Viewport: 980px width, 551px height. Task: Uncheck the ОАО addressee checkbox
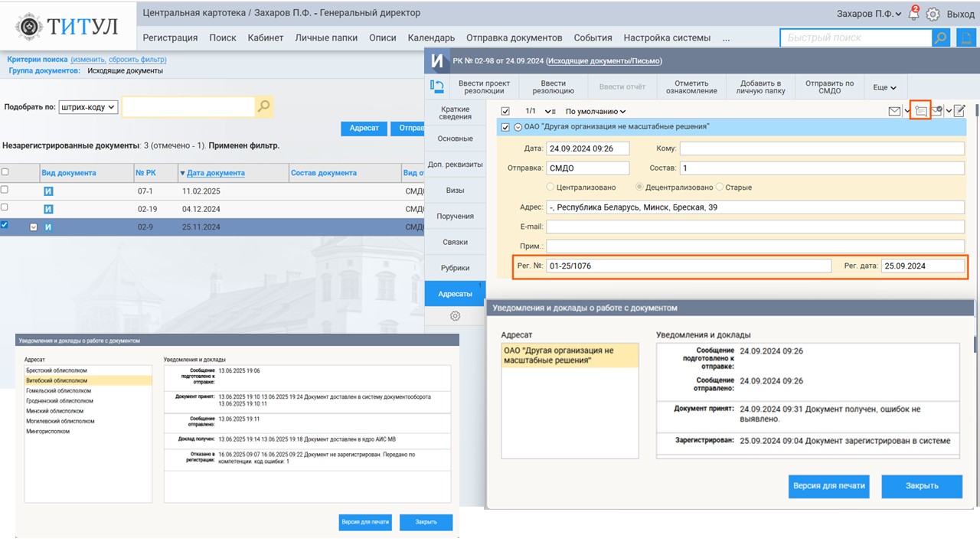coord(505,127)
